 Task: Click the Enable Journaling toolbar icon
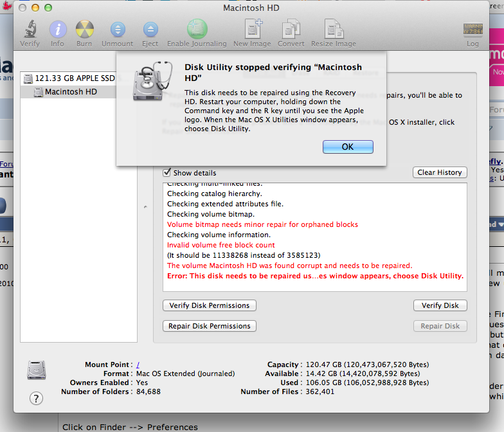pos(197,29)
